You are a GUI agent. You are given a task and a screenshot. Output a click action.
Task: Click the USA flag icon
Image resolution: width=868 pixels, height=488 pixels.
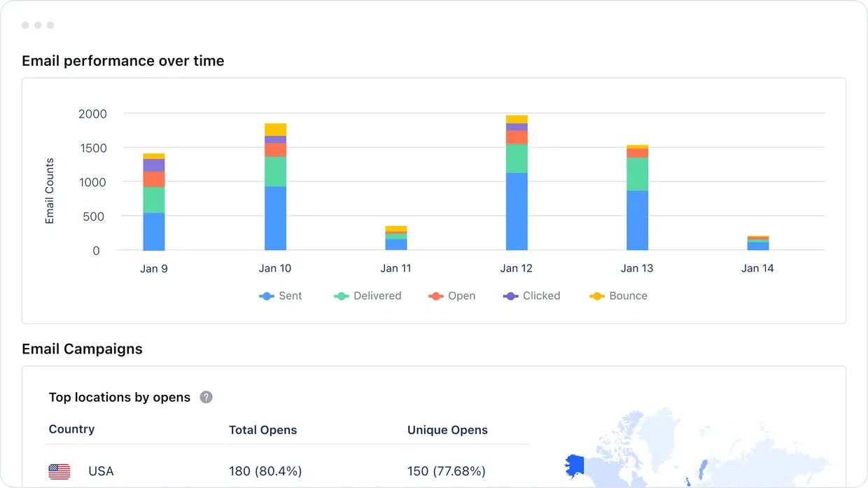(x=59, y=471)
